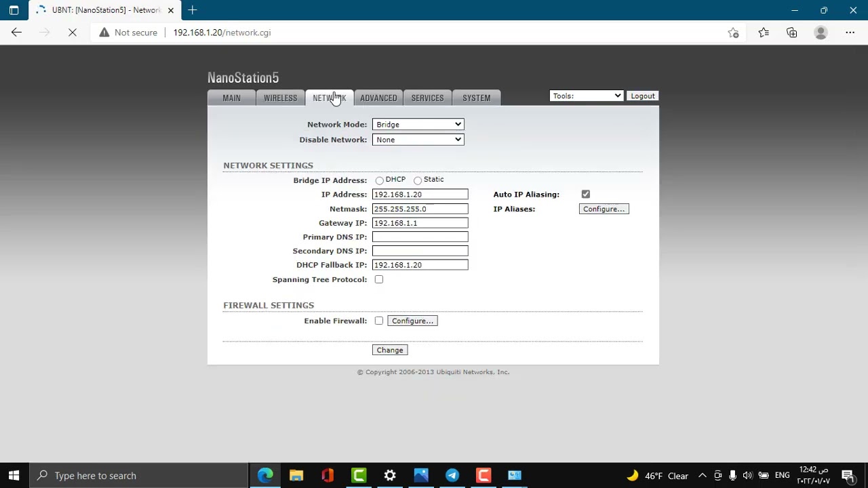Switch the ENG input language
Viewport: 868px width, 488px height.
782,475
